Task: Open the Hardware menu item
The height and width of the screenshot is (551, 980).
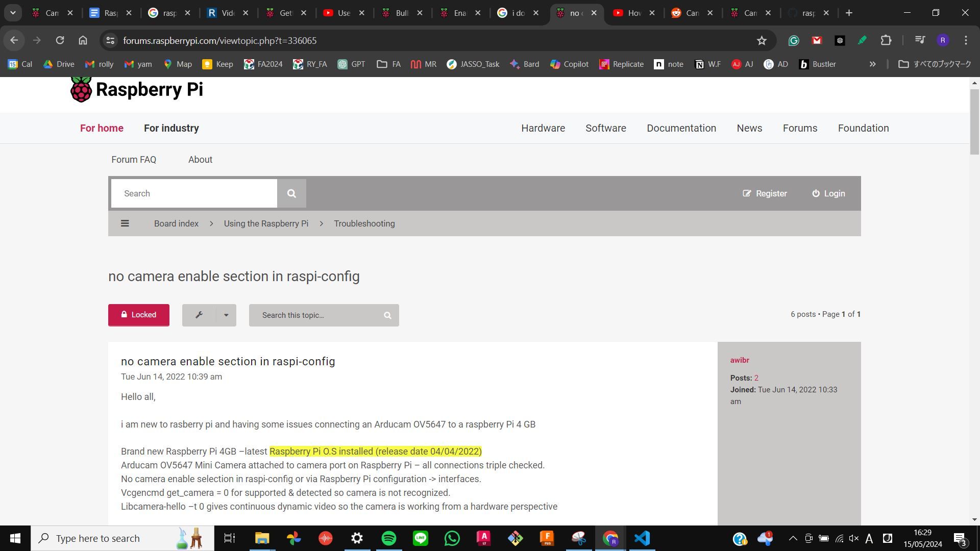Action: pos(543,128)
